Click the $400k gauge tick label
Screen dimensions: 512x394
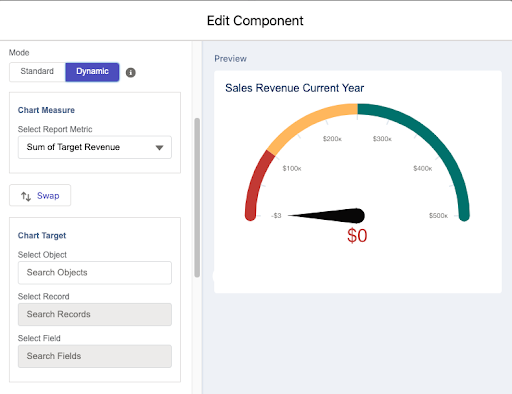(423, 168)
